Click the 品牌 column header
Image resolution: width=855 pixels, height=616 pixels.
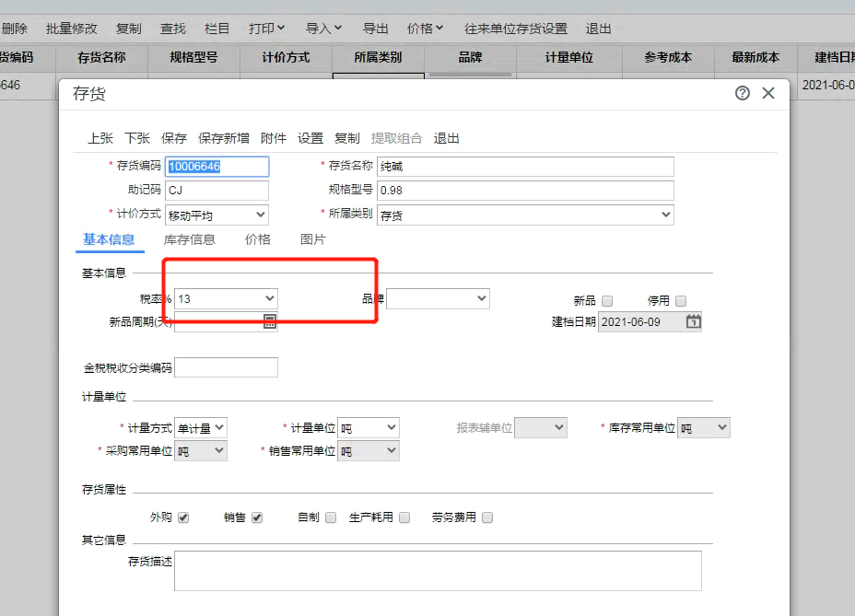470,58
